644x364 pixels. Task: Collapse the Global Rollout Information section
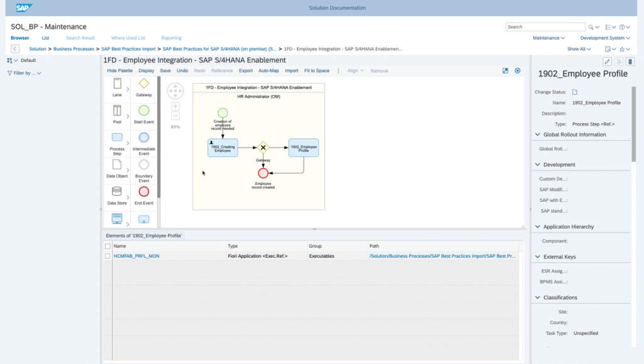tap(538, 134)
